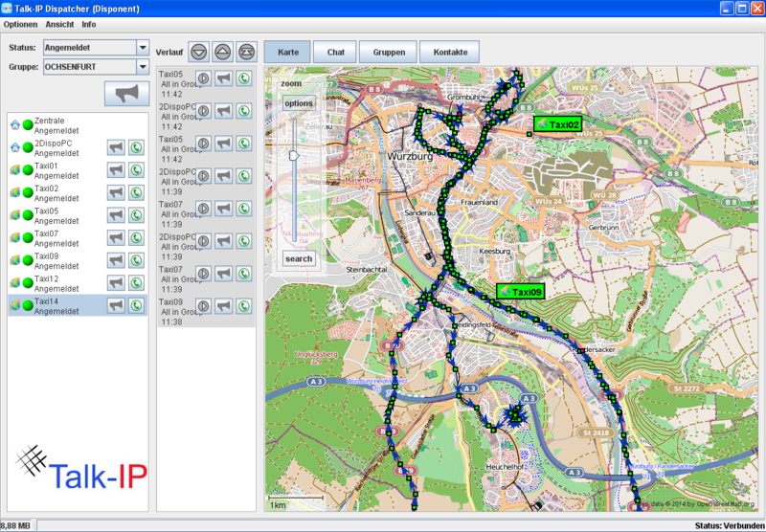
Task: Push-to-talk megaphone for 2DispoPC contact
Action: coord(116,147)
